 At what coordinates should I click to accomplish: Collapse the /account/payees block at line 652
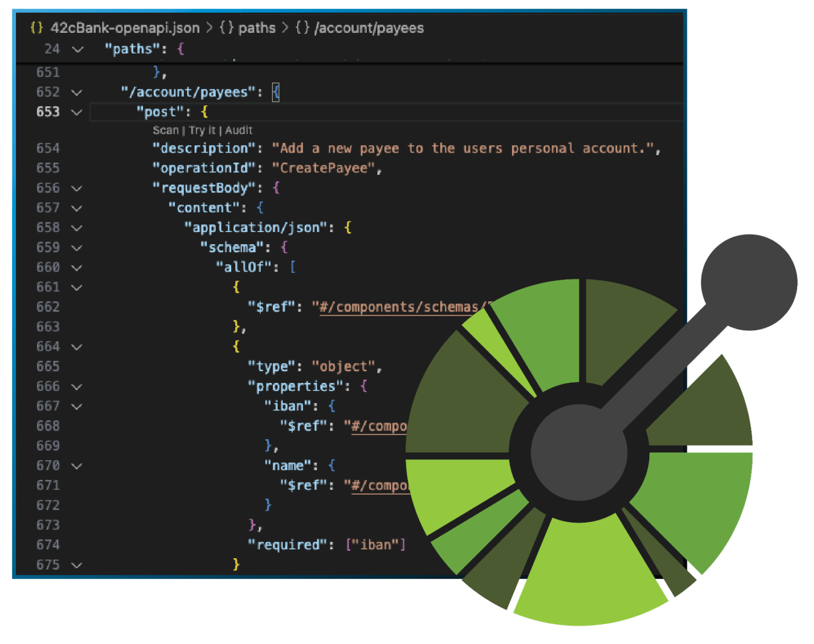[77, 93]
